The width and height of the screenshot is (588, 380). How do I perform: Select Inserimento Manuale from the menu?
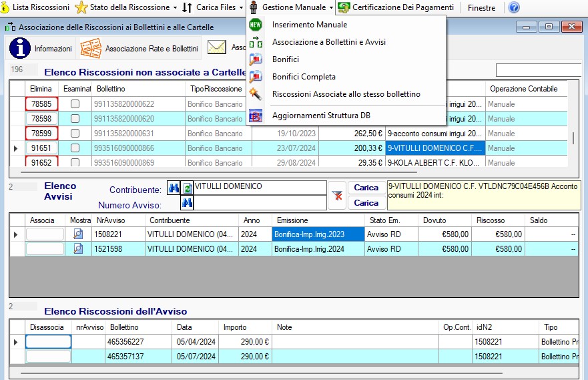(310, 25)
